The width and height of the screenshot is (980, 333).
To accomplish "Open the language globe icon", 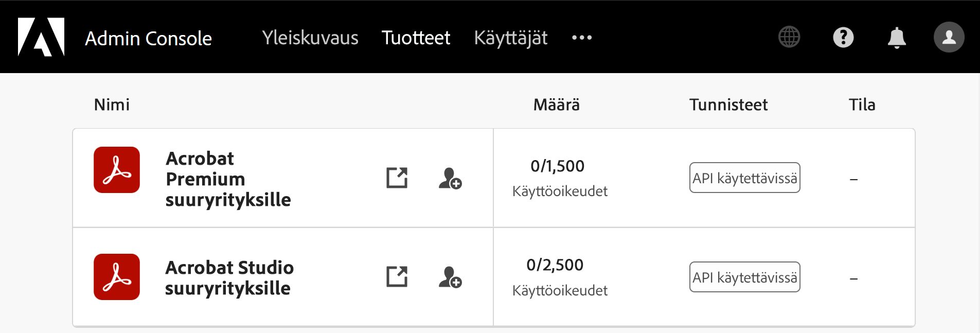I will [789, 37].
